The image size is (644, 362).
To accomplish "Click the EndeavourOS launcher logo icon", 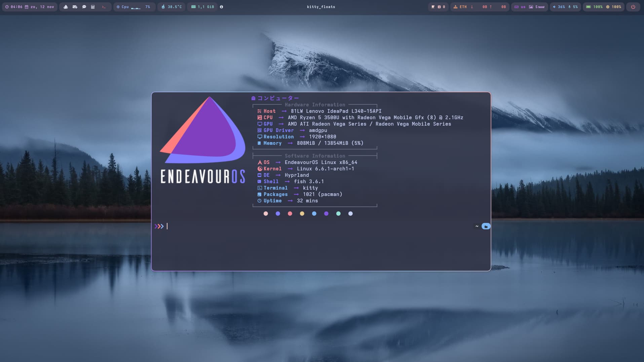I will point(66,7).
